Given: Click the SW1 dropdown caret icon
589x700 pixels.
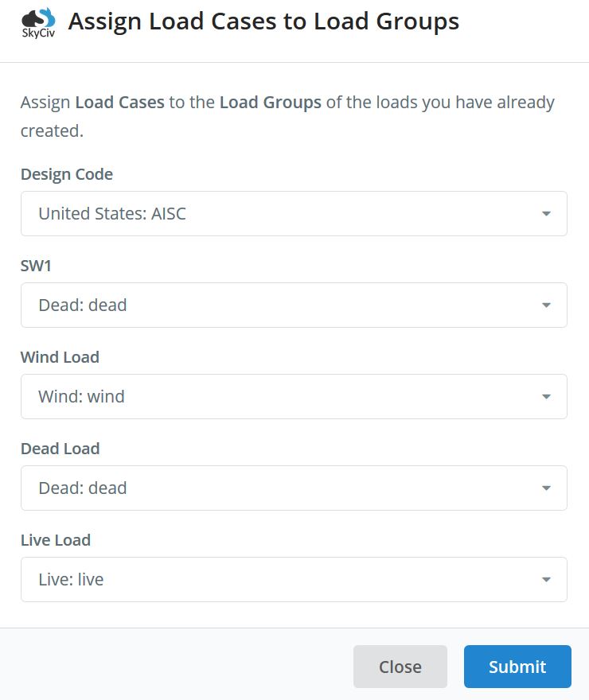Looking at the screenshot, I should point(546,305).
